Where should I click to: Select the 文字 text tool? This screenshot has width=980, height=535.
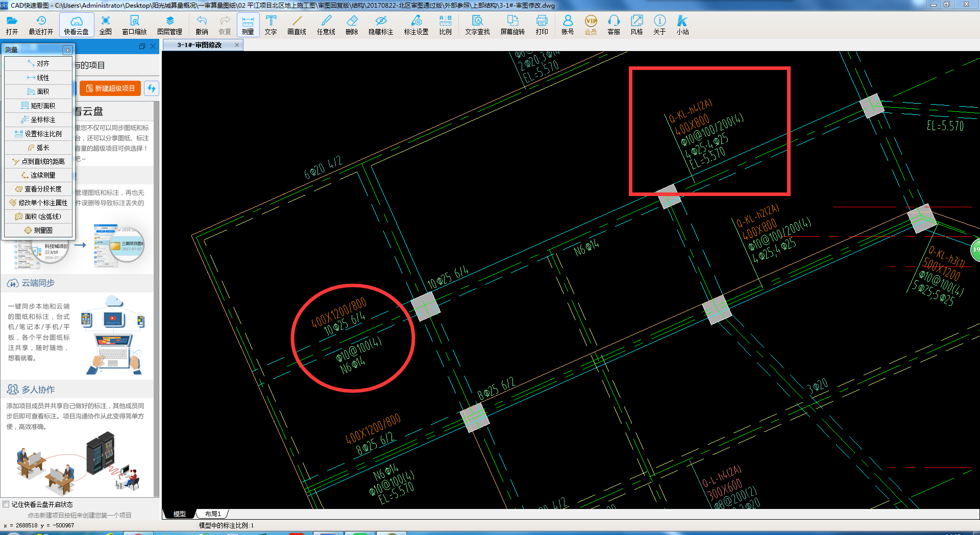tap(271, 25)
